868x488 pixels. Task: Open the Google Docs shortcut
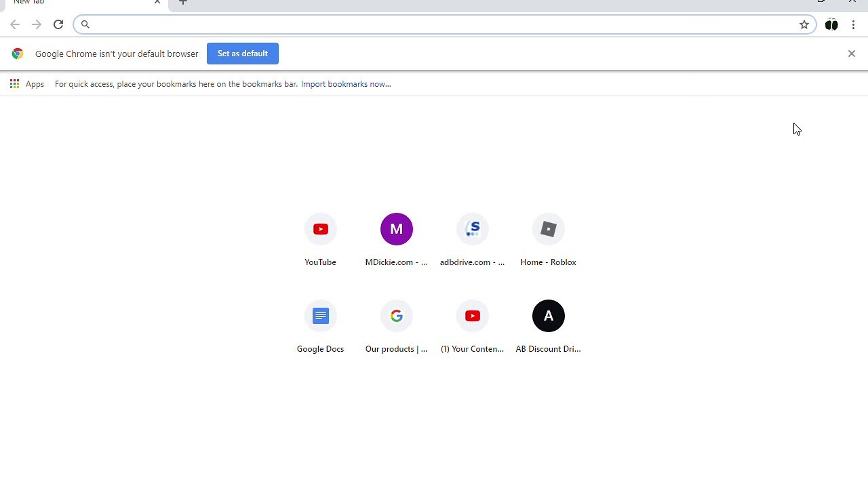(x=321, y=327)
